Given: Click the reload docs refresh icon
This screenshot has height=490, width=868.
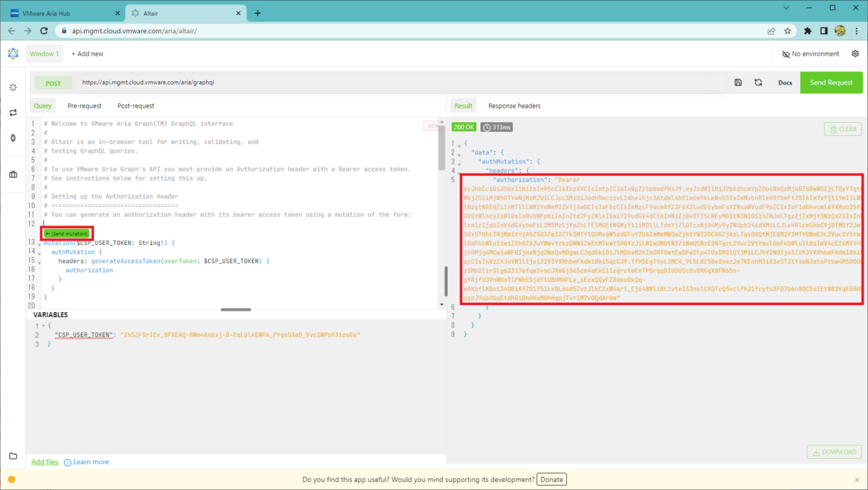Looking at the screenshot, I should click(758, 82).
